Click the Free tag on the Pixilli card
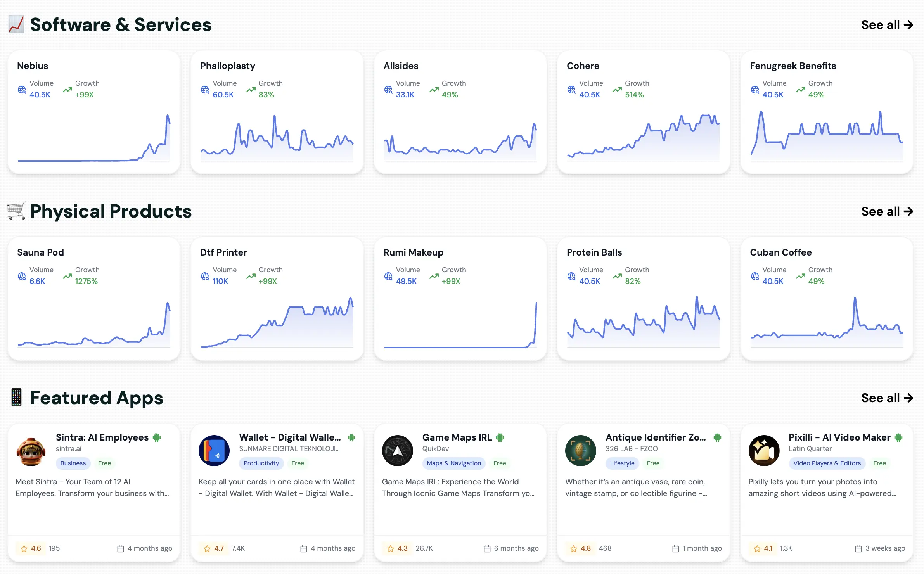 880,463
